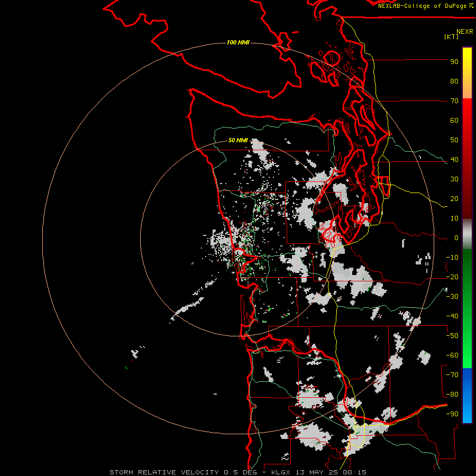Click the 10 value on velocity scale
The height and width of the screenshot is (476, 476).
pos(454,218)
